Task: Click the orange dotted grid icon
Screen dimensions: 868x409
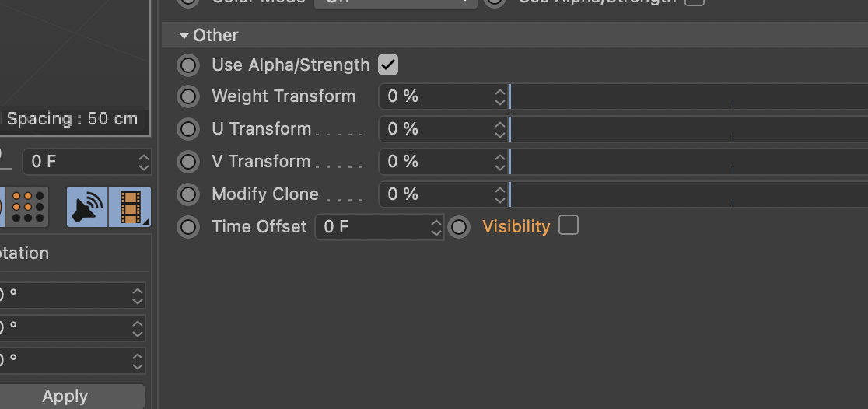Action: 28,207
